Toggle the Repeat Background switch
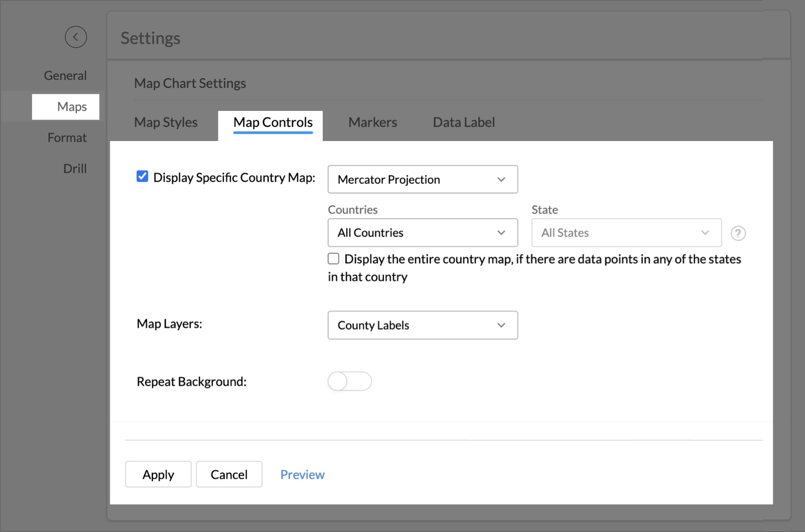Screen dimensions: 805x532 [350, 381]
